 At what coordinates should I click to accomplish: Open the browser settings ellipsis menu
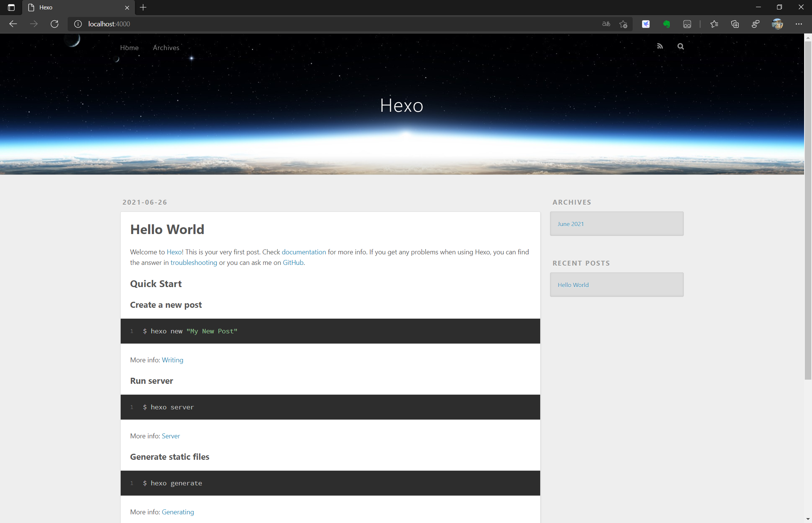799,24
